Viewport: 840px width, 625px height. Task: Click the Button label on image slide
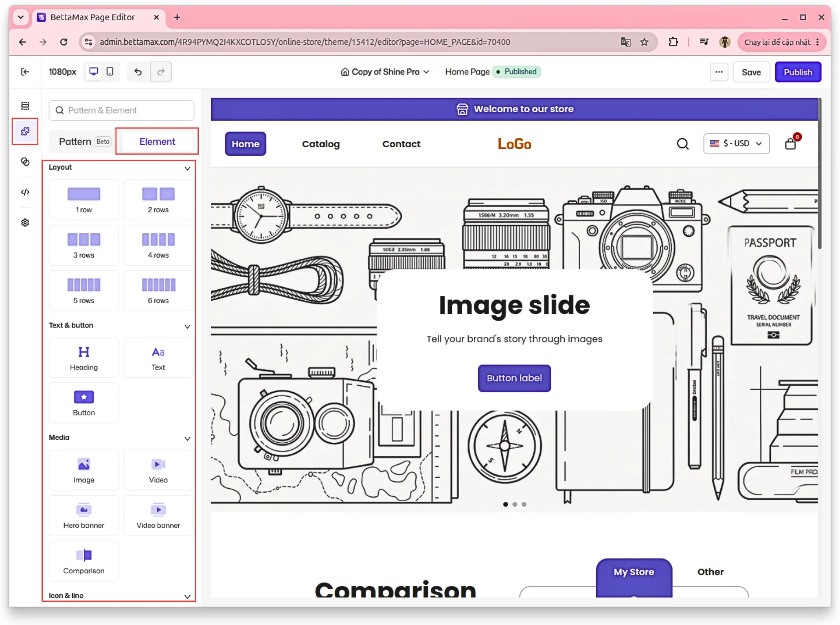(x=514, y=378)
